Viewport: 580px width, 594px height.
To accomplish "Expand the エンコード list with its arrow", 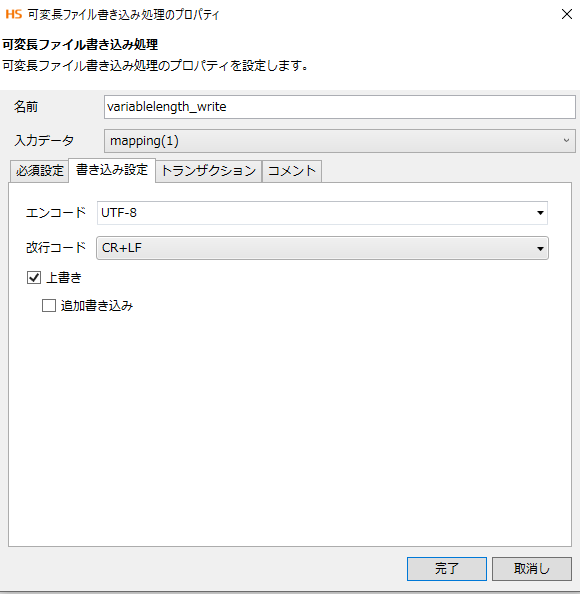I will (x=540, y=213).
